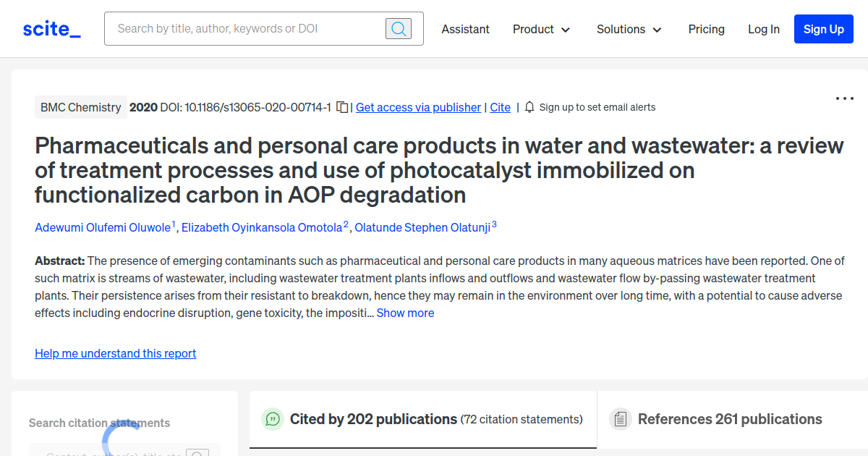Open the Pricing page
Screen dimensions: 868x456
click(706, 29)
